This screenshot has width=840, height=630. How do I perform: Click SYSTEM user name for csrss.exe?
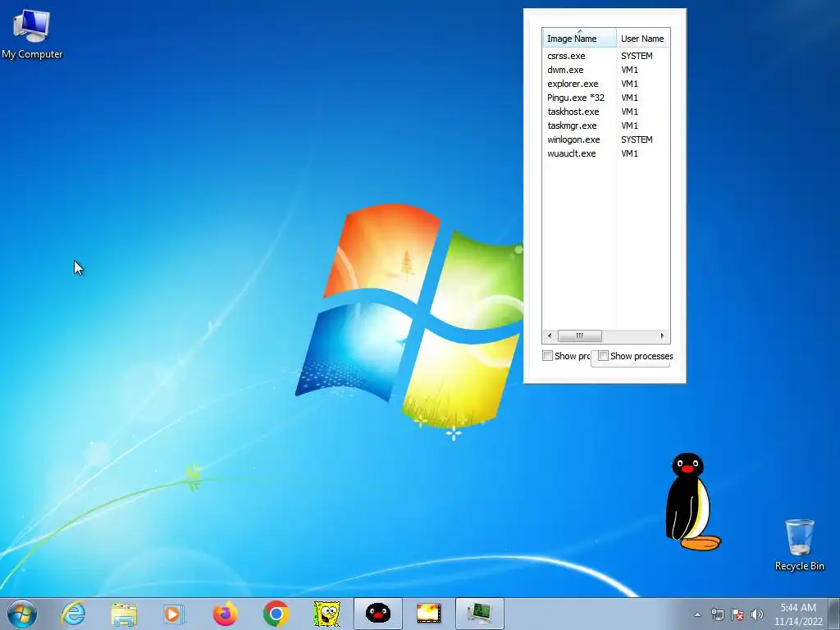[637, 56]
